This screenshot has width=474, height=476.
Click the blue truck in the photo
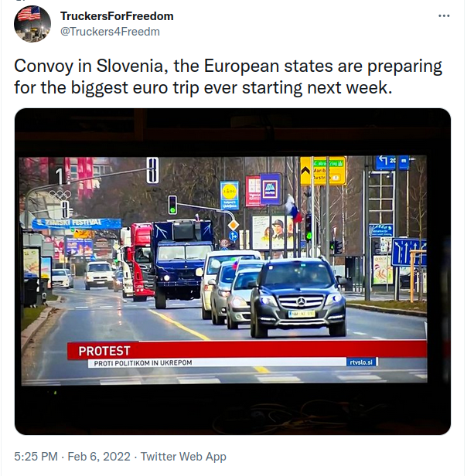(x=181, y=263)
